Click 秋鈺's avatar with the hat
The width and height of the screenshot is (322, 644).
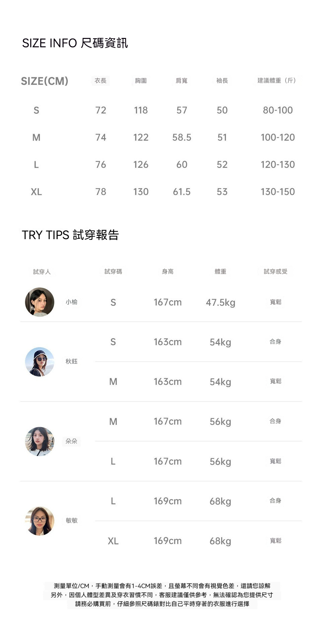[40, 362]
